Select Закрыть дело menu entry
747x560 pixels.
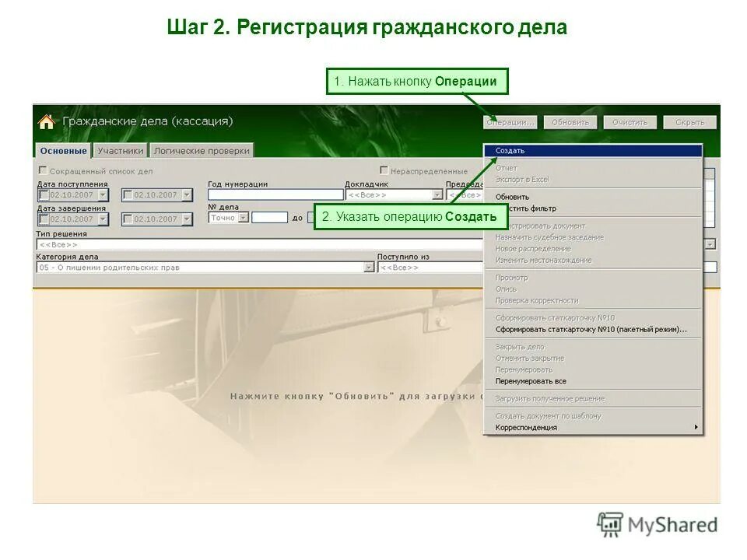593,347
